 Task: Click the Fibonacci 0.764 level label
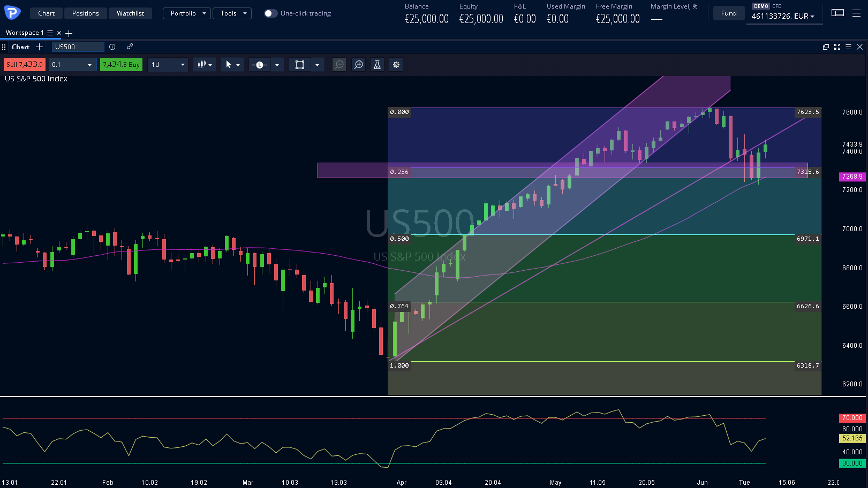click(399, 306)
